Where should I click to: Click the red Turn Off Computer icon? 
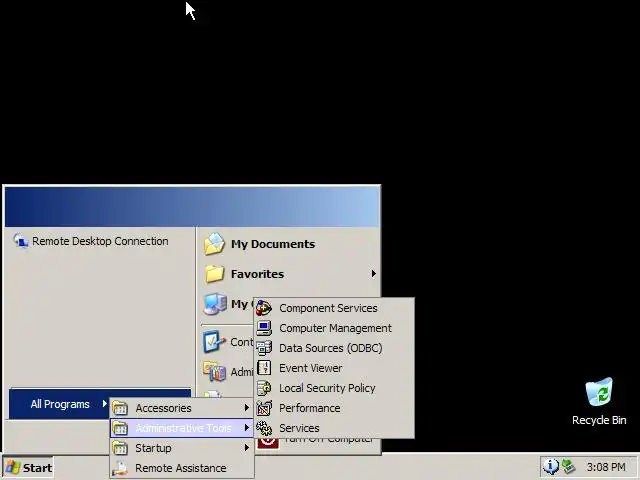coord(268,443)
